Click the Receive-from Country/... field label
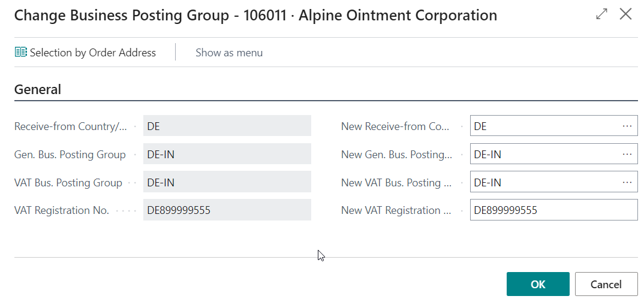The image size is (644, 305). point(71,126)
